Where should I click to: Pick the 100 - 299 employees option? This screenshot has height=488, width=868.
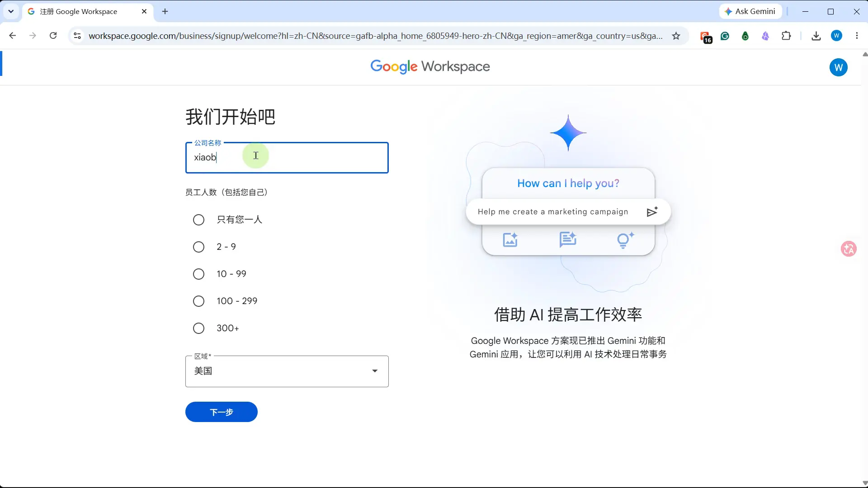198,301
